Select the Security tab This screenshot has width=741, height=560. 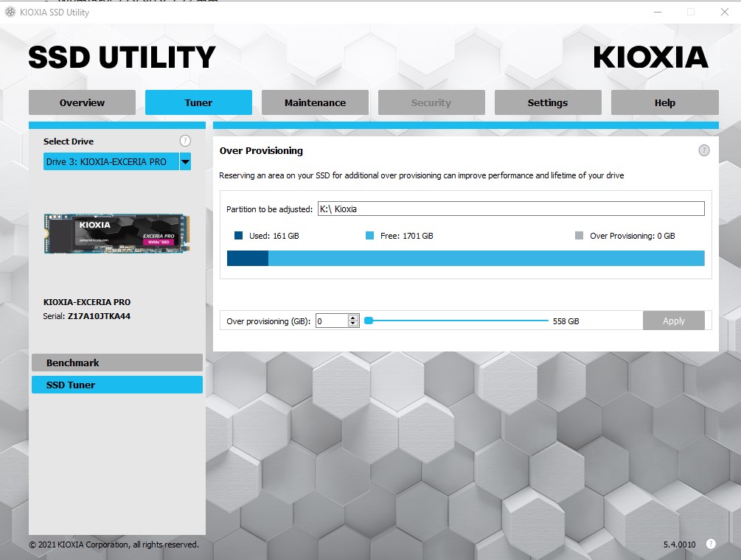tap(431, 102)
